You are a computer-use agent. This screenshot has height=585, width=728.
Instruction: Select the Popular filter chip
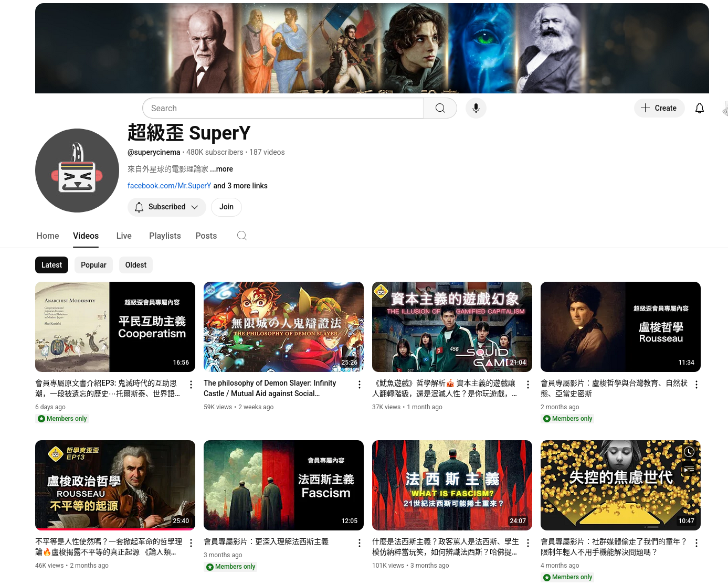coord(93,265)
